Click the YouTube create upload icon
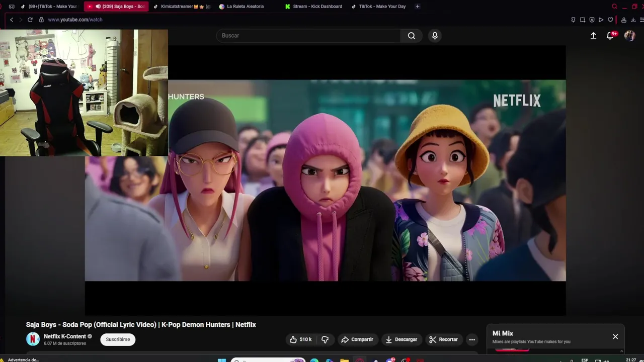The image size is (644, 362). click(593, 36)
